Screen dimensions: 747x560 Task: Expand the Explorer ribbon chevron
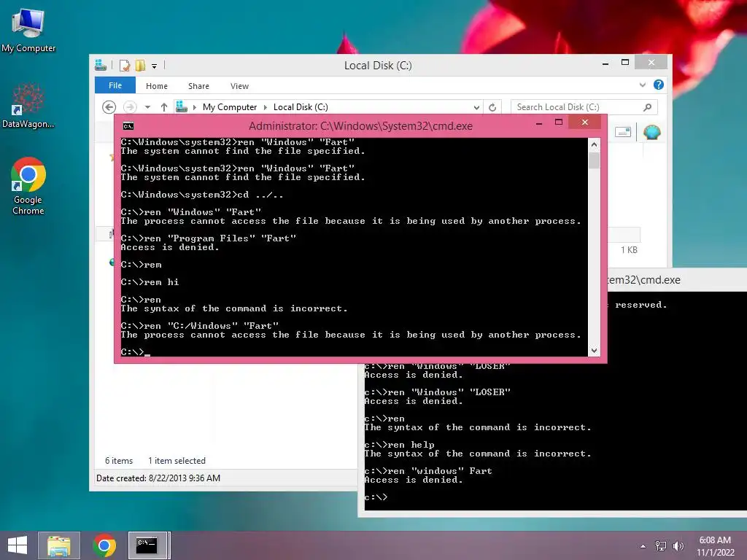pyautogui.click(x=643, y=85)
